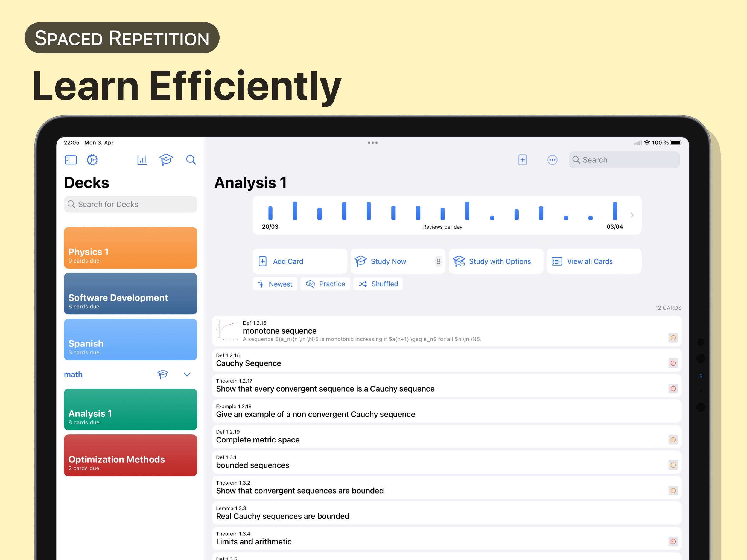
Task: Click clock icon on monotone sequence card
Action: 673,338
